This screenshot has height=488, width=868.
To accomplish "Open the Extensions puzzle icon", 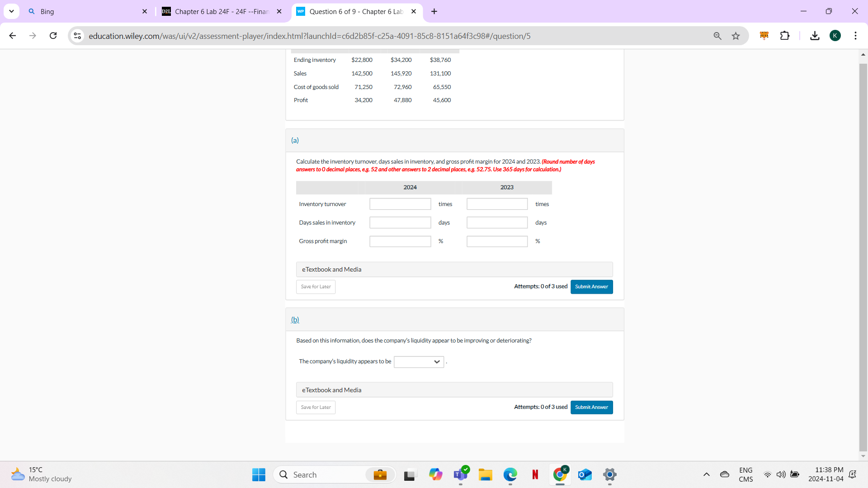I will (x=785, y=36).
